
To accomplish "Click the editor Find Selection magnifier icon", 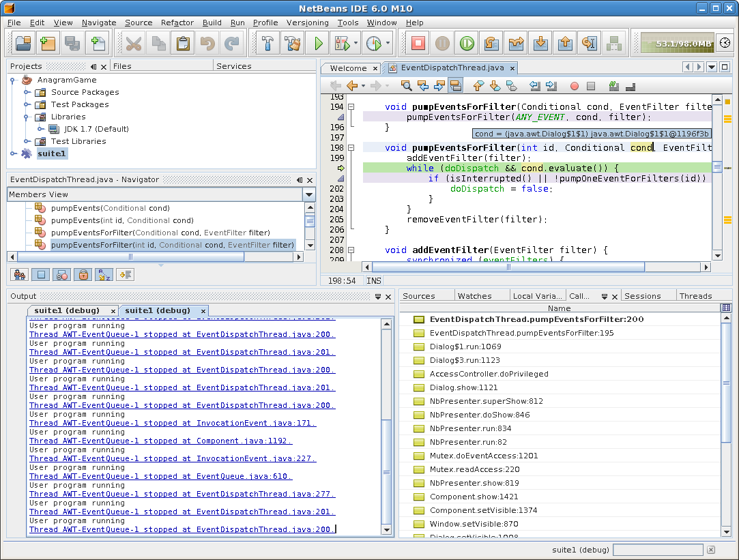I will (406, 86).
